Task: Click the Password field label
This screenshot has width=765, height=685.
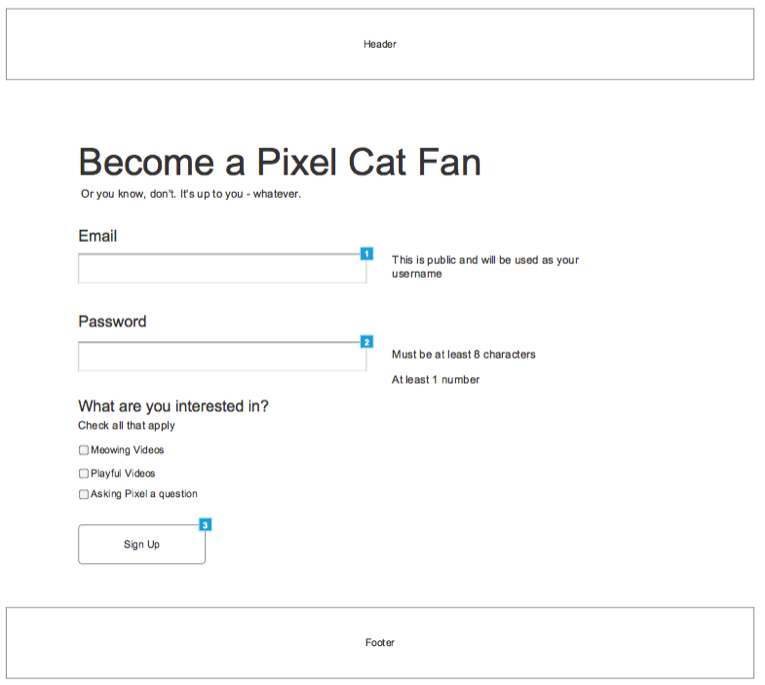Action: [112, 322]
